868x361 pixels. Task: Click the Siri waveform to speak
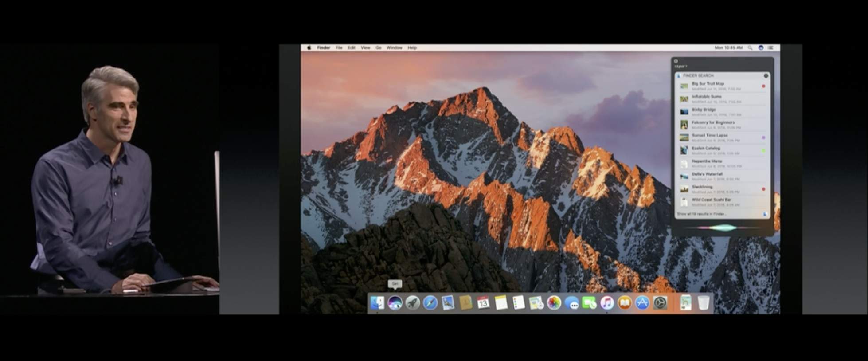click(x=723, y=228)
